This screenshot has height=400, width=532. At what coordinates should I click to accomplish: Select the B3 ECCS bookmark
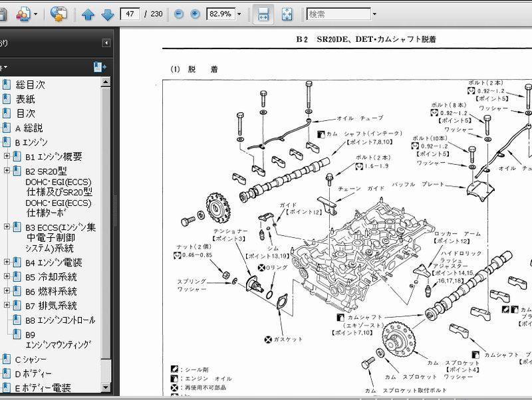tap(61, 238)
